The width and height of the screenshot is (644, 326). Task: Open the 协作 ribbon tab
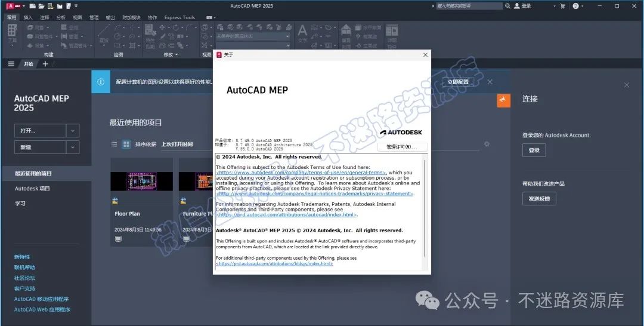point(153,17)
